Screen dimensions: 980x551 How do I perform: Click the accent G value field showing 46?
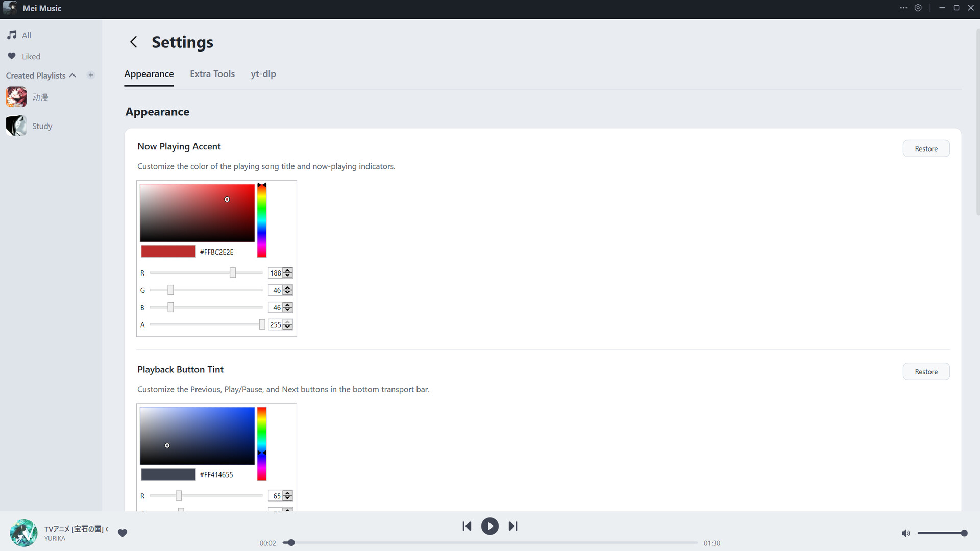pos(275,290)
